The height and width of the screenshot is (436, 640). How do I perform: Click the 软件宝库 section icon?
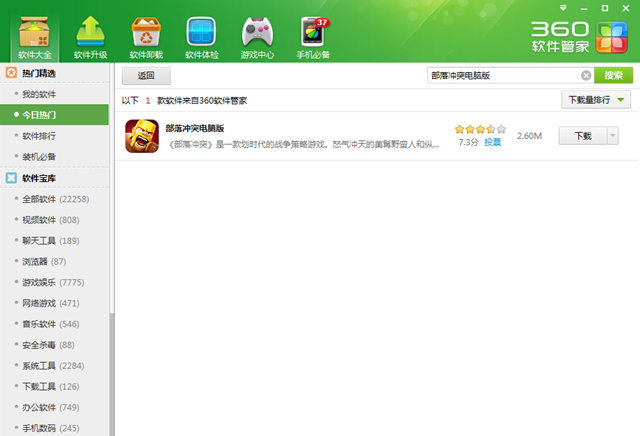click(11, 178)
